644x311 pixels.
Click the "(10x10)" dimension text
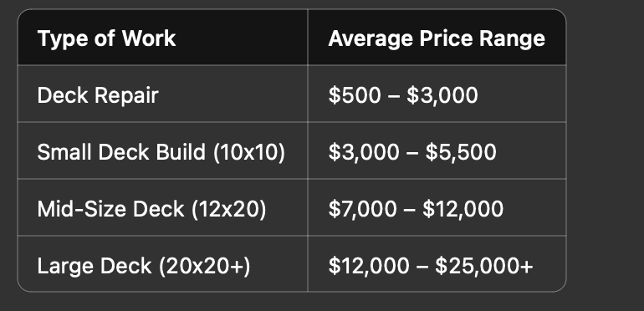pyautogui.click(x=249, y=152)
